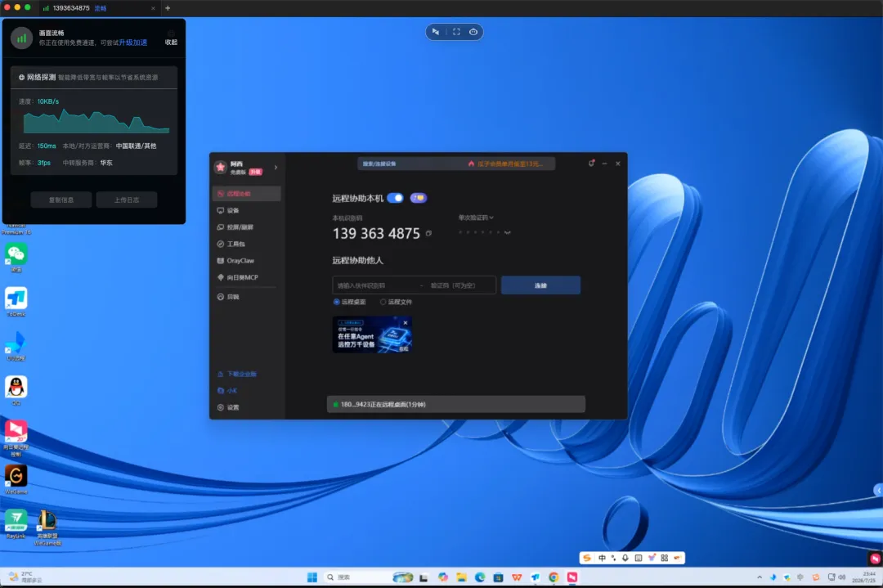Image resolution: width=883 pixels, height=588 pixels.
Task: Open the League of Legends desktop icon
Action: tap(47, 527)
